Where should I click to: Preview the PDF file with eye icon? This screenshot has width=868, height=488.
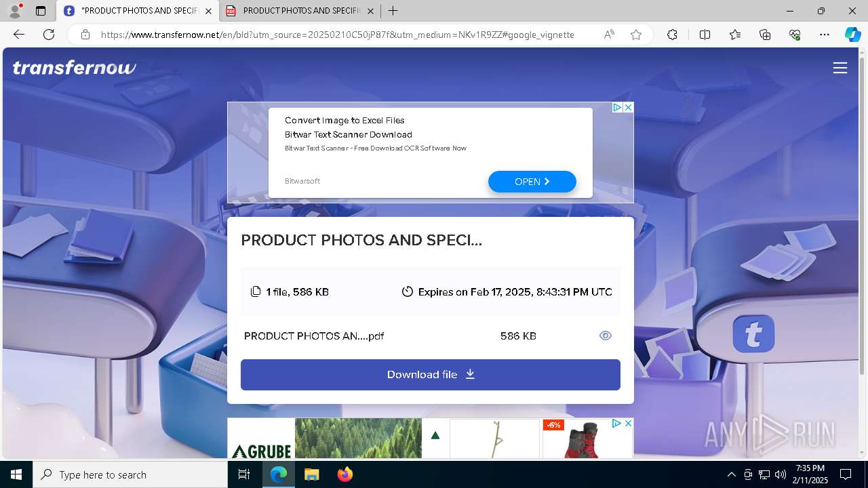pyautogui.click(x=606, y=335)
